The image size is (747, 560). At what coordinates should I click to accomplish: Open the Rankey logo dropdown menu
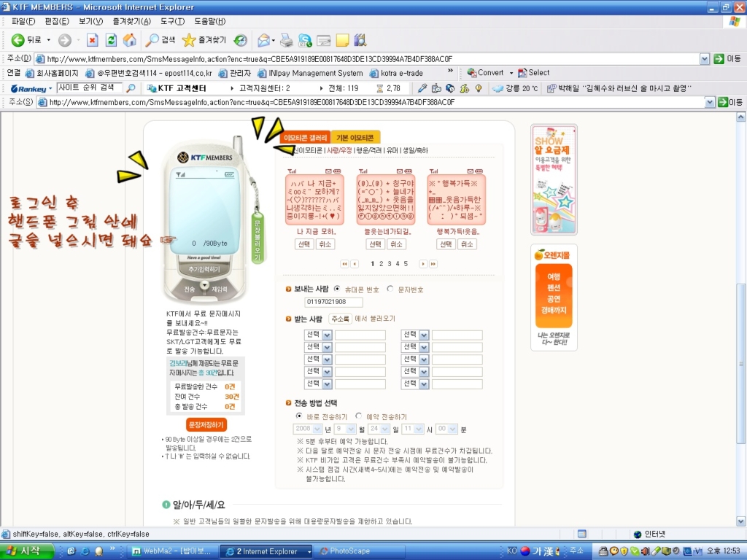coord(31,88)
